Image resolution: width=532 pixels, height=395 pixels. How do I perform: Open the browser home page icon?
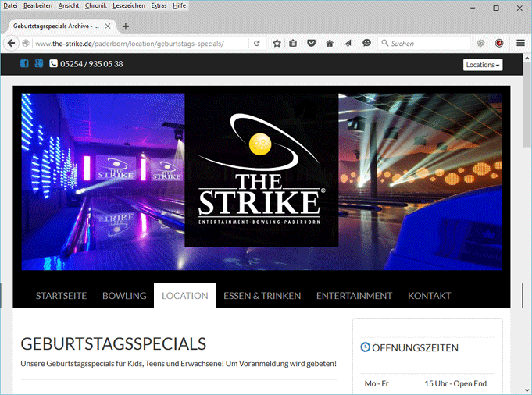click(x=330, y=44)
